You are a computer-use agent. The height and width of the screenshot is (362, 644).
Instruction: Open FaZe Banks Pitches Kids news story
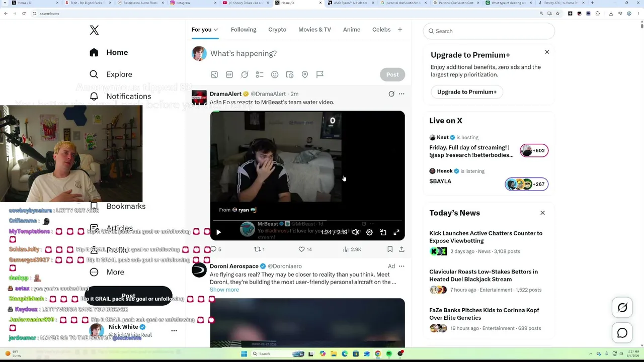[x=484, y=314]
